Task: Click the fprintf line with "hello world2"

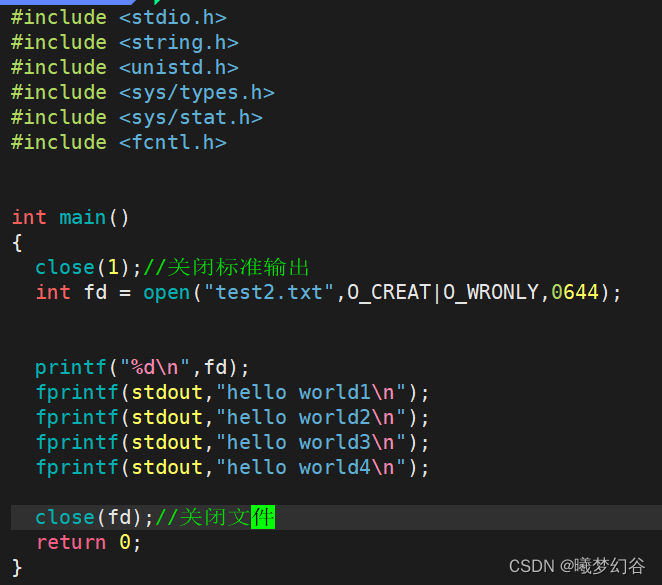Action: coord(232,417)
